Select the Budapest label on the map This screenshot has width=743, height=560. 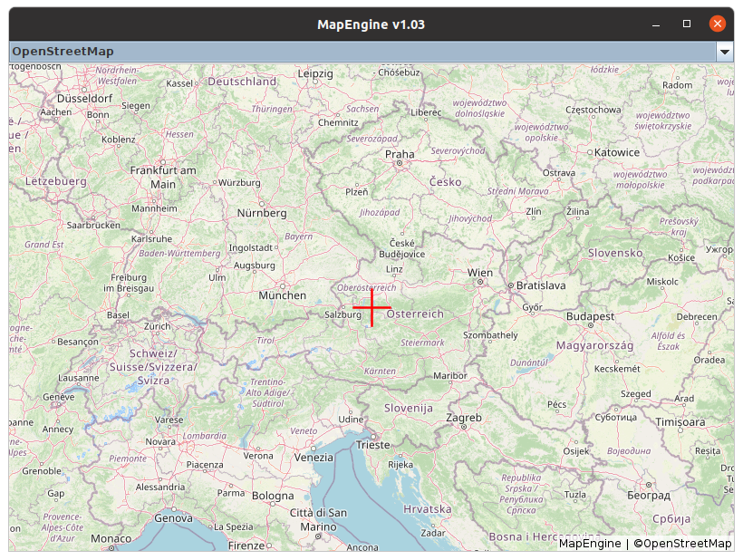tap(590, 317)
